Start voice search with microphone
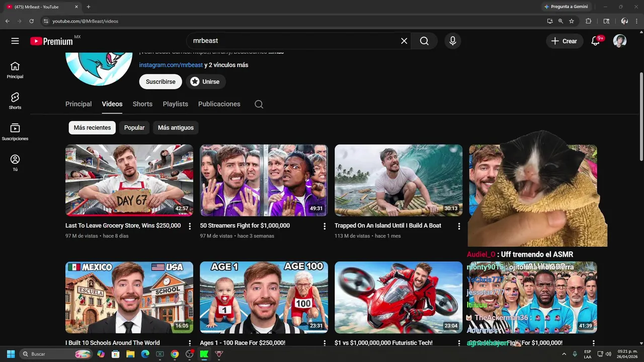Viewport: 644px width, 362px height. tap(453, 41)
